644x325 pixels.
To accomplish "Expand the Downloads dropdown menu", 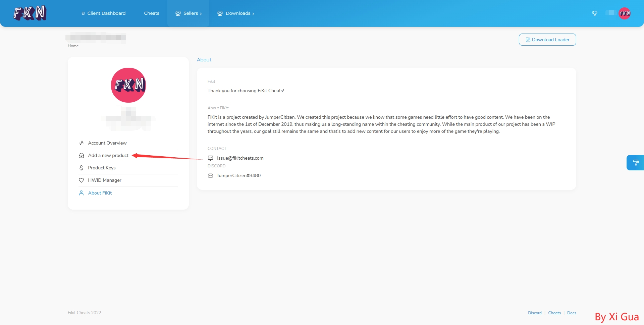I will [236, 13].
